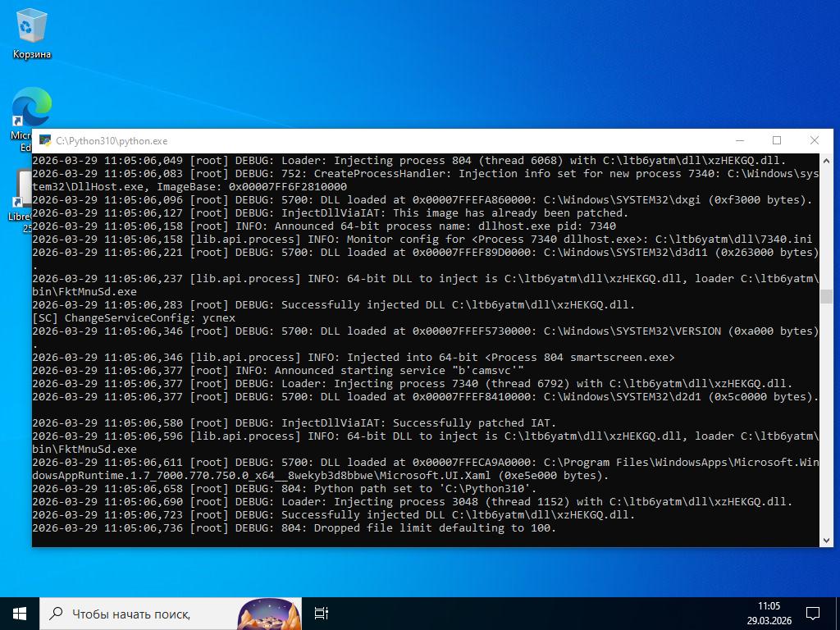Screen dimensions: 840x630
Task: Open the Windows Start menu
Action: click(20, 613)
